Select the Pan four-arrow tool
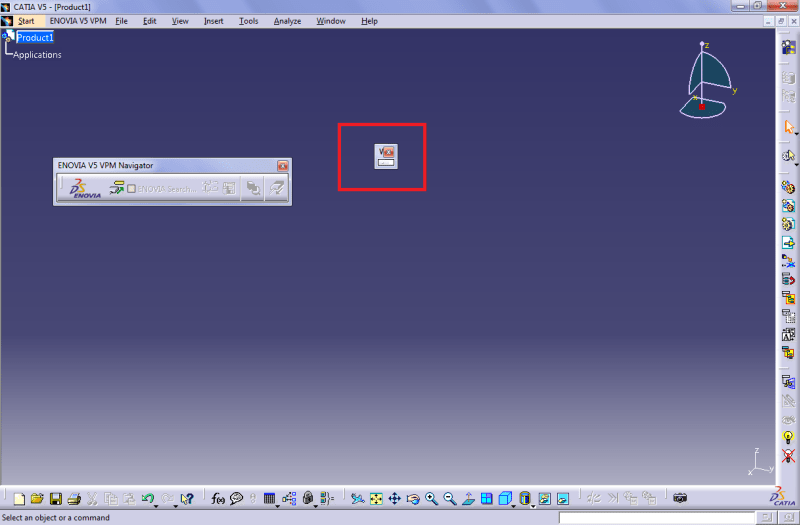Image resolution: width=800 pixels, height=525 pixels. (394, 498)
